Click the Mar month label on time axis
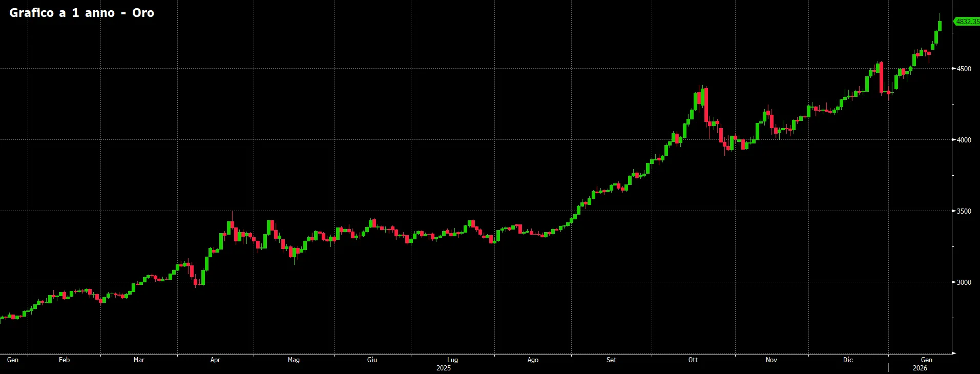 point(139,360)
